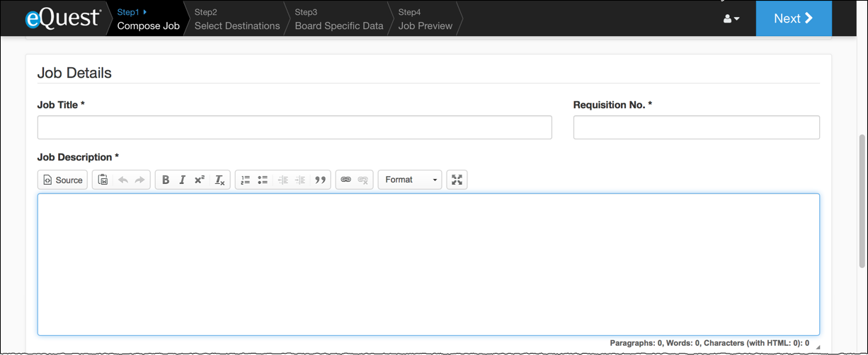Apply italic formatting

[182, 180]
